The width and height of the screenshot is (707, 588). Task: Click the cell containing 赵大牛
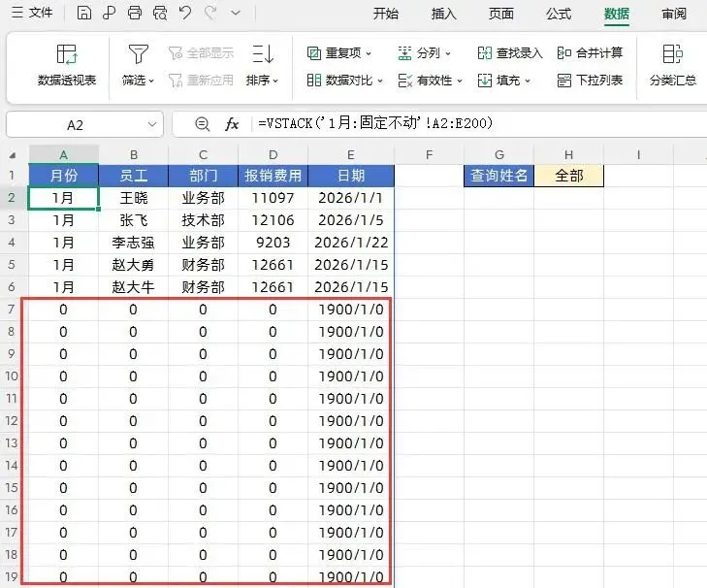[134, 287]
